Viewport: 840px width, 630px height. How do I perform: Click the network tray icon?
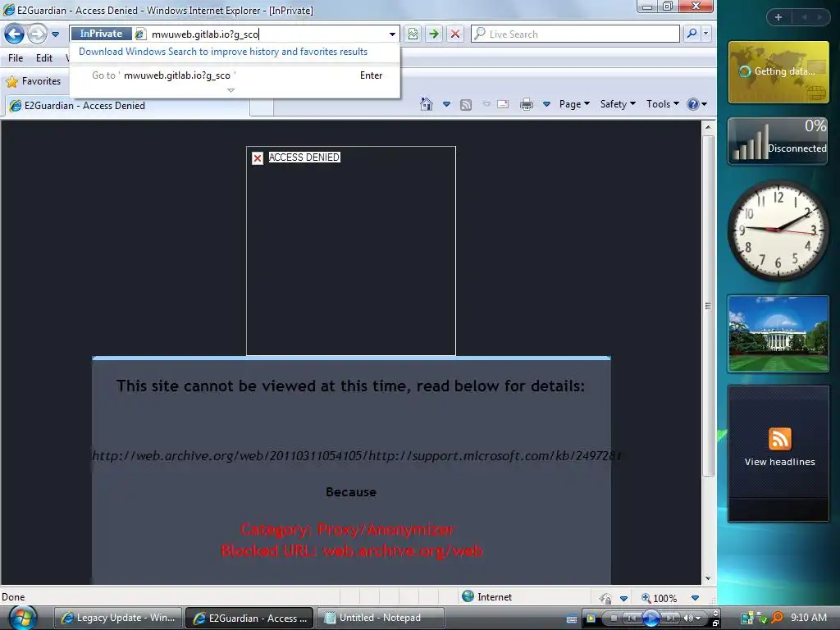pyautogui.click(x=746, y=619)
